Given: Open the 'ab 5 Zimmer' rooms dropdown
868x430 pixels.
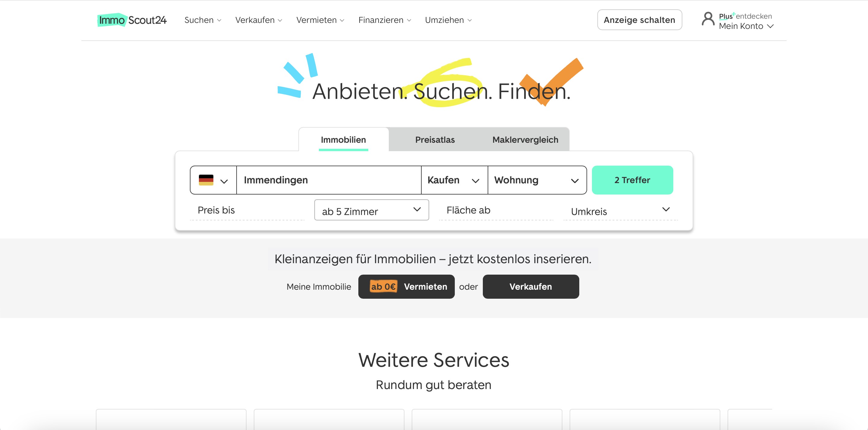Looking at the screenshot, I should [371, 210].
